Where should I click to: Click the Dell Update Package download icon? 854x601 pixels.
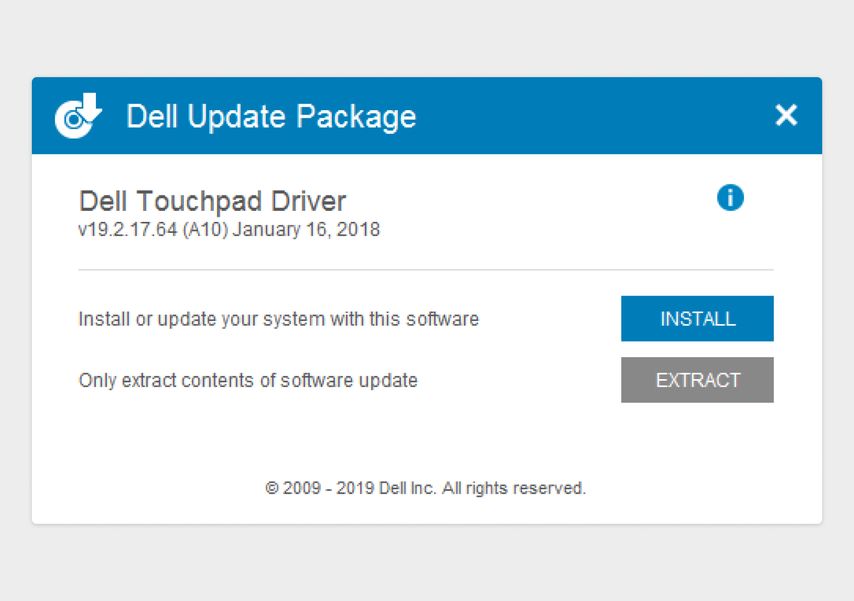pos(78,116)
